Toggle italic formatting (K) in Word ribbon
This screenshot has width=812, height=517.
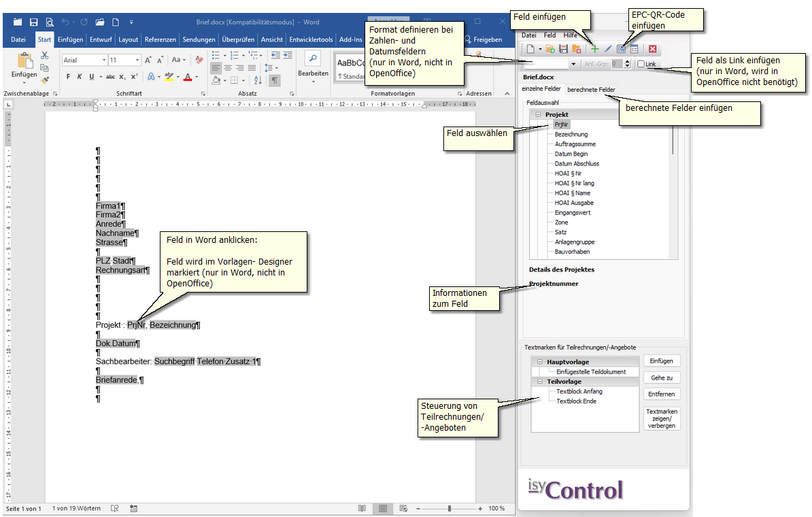coord(80,77)
